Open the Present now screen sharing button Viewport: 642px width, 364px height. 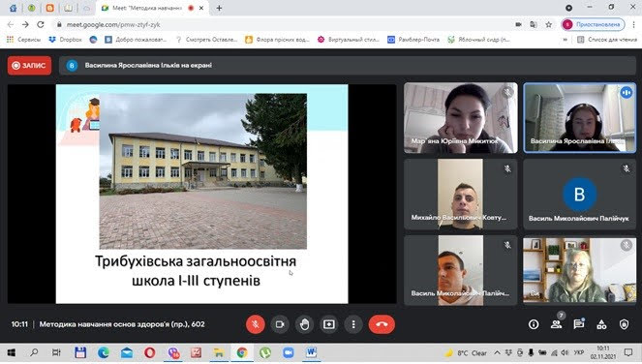[329, 324]
